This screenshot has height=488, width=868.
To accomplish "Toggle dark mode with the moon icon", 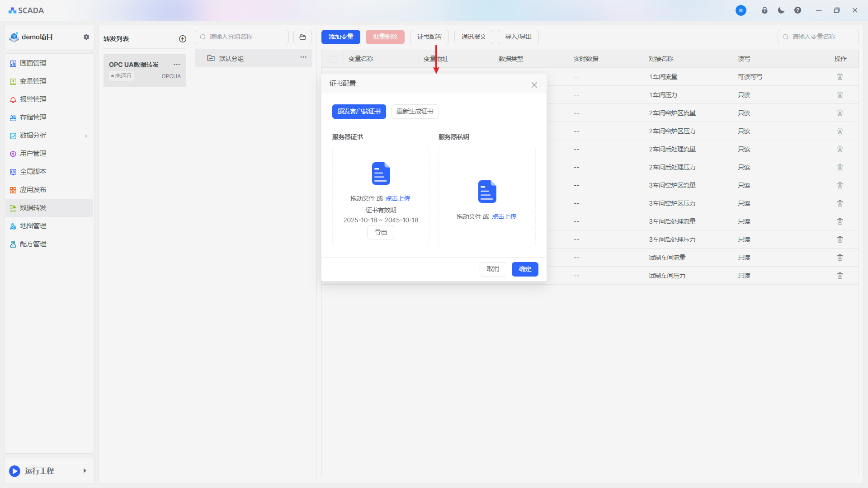I will pos(781,10).
